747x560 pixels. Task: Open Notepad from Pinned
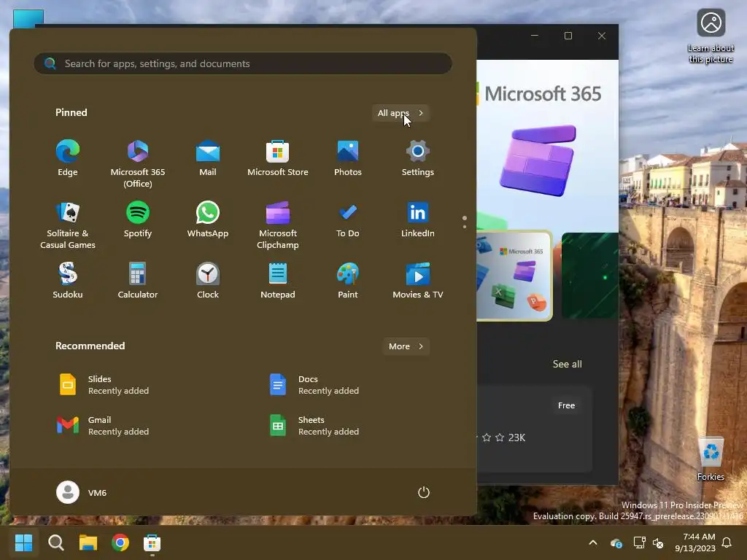tap(278, 281)
